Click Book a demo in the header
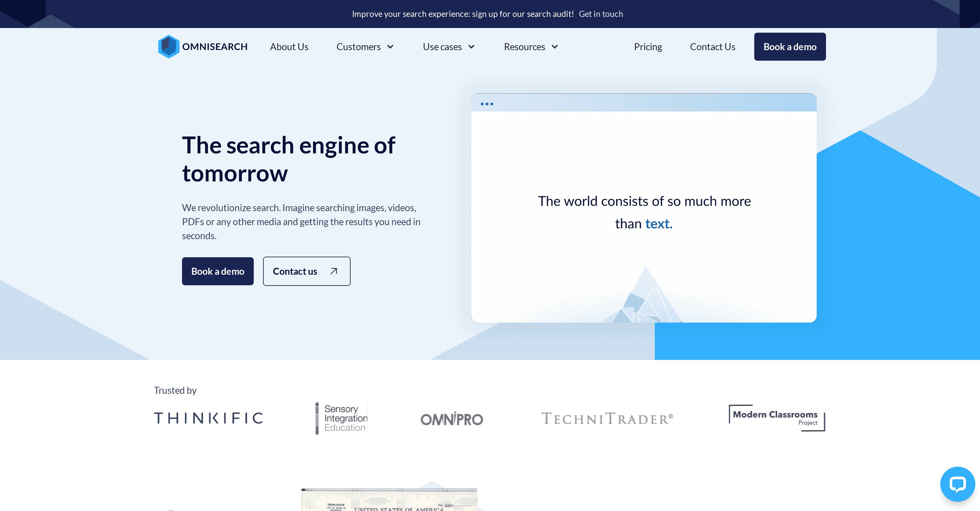This screenshot has height=511, width=980. pyautogui.click(x=790, y=46)
